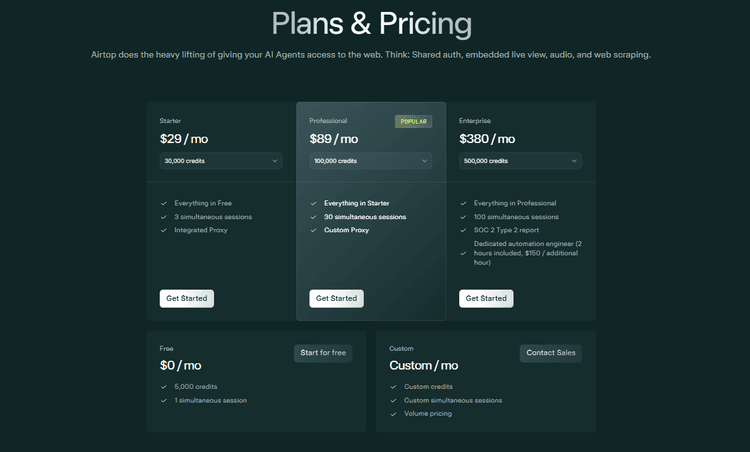750x452 pixels.
Task: Click checkmark next to 5,000 credits
Action: tap(164, 386)
